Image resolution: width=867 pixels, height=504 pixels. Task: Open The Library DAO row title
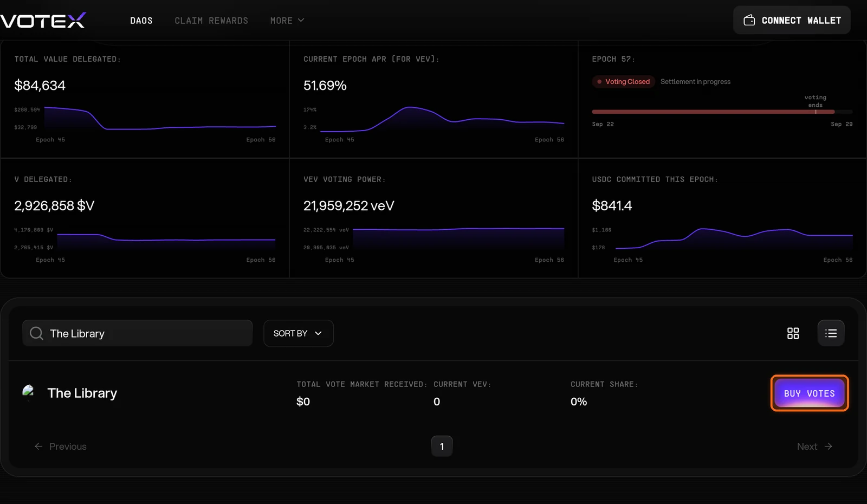coord(82,393)
